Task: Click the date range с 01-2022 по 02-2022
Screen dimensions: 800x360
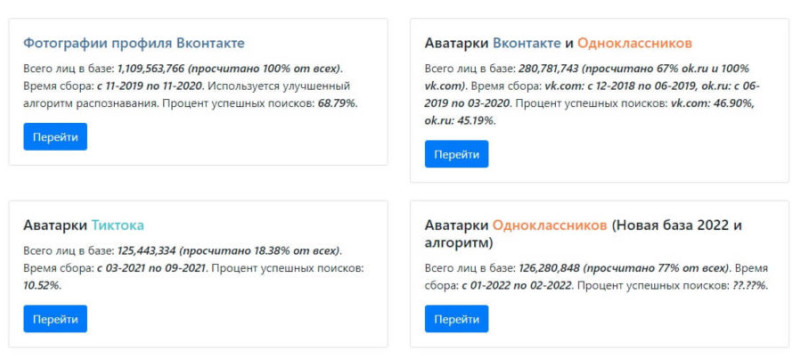Action: 516,286
